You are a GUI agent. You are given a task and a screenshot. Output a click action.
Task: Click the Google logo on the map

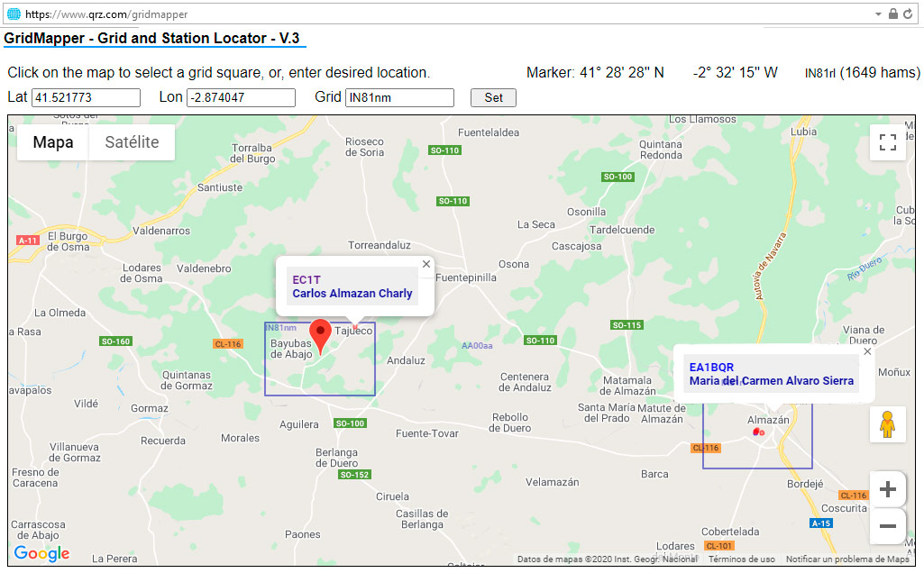[41, 553]
